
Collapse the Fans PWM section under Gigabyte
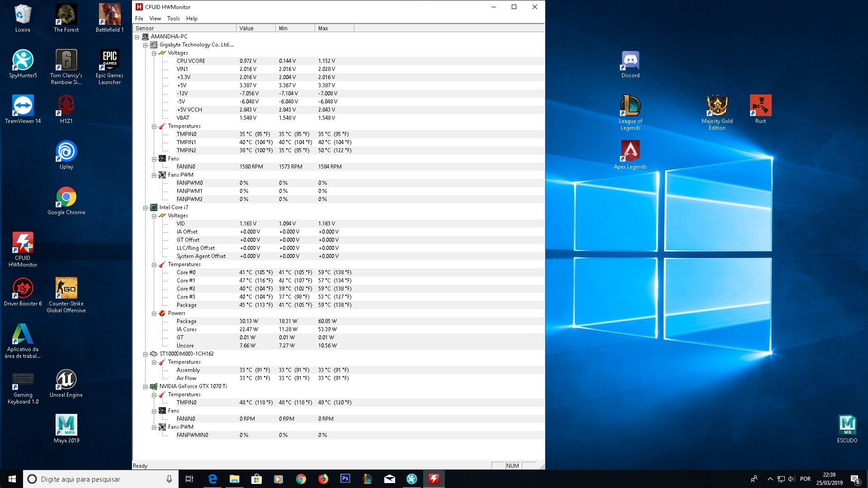154,175
